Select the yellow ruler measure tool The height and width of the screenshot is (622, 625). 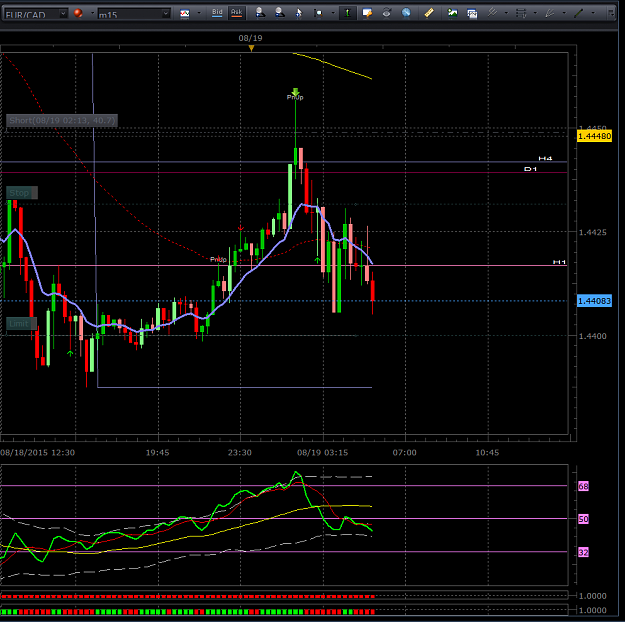point(429,13)
